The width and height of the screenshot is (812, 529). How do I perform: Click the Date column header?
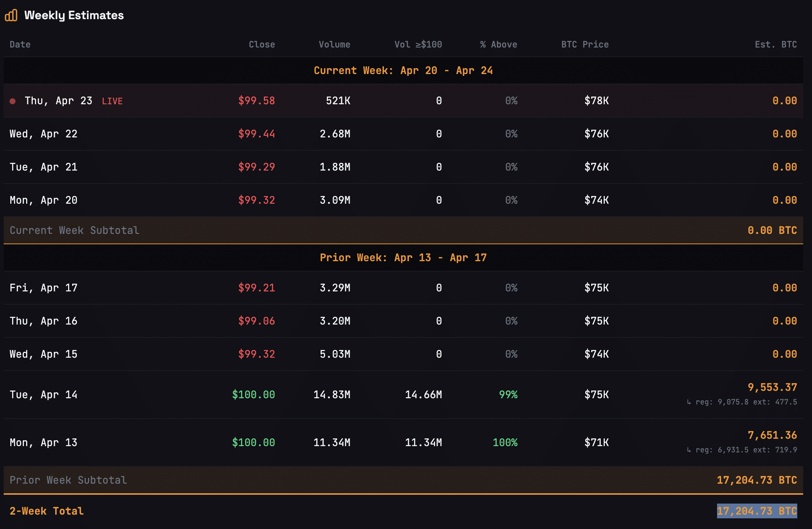20,45
